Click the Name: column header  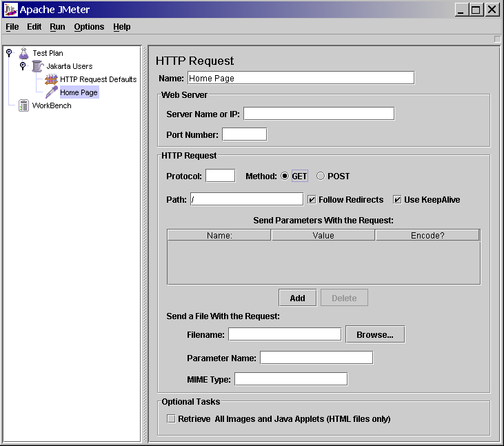point(219,235)
